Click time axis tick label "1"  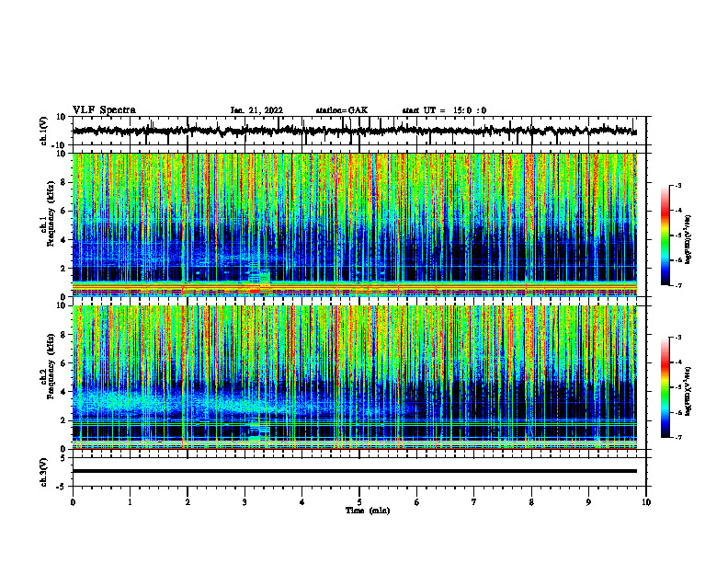pyautogui.click(x=130, y=502)
